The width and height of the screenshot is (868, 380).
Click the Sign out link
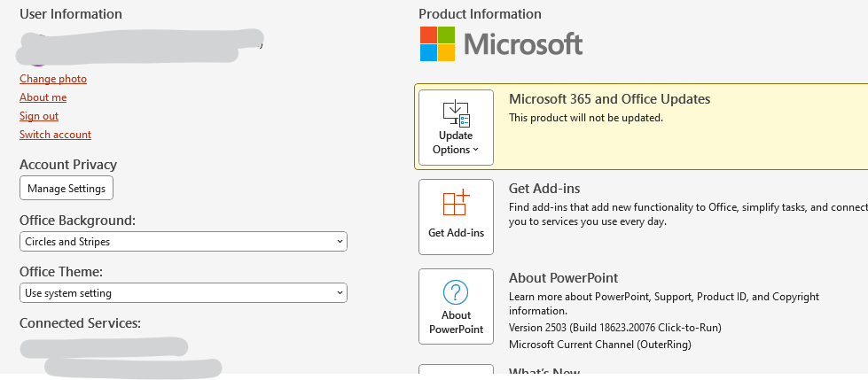[x=39, y=116]
